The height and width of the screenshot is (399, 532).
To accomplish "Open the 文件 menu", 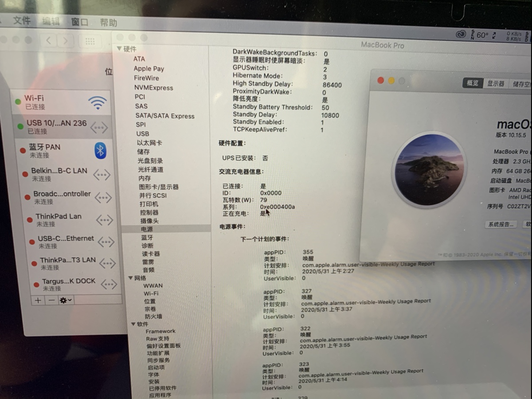I will coord(22,20).
